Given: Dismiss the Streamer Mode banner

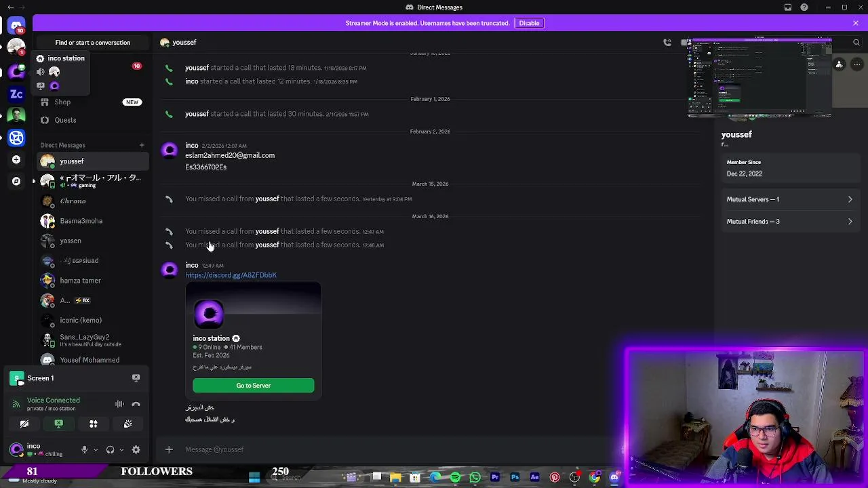Looking at the screenshot, I should [x=856, y=23].
